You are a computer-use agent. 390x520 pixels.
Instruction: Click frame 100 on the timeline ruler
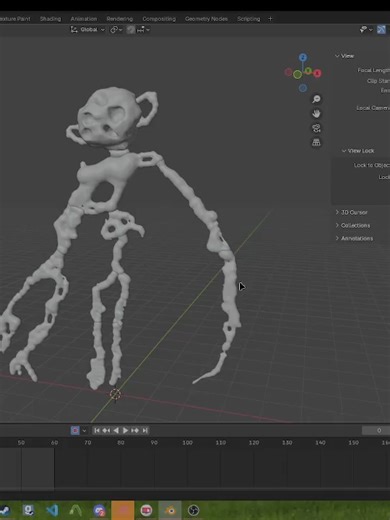[x=187, y=443]
